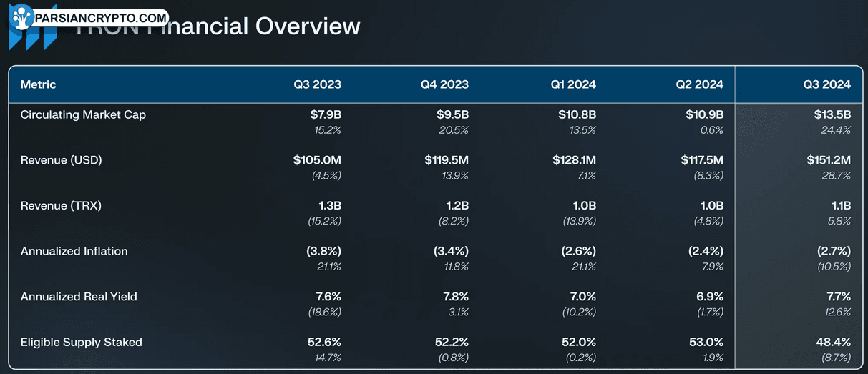Select the "(10.5%)" change under (2.7%)
The image size is (868, 374).
point(833,267)
